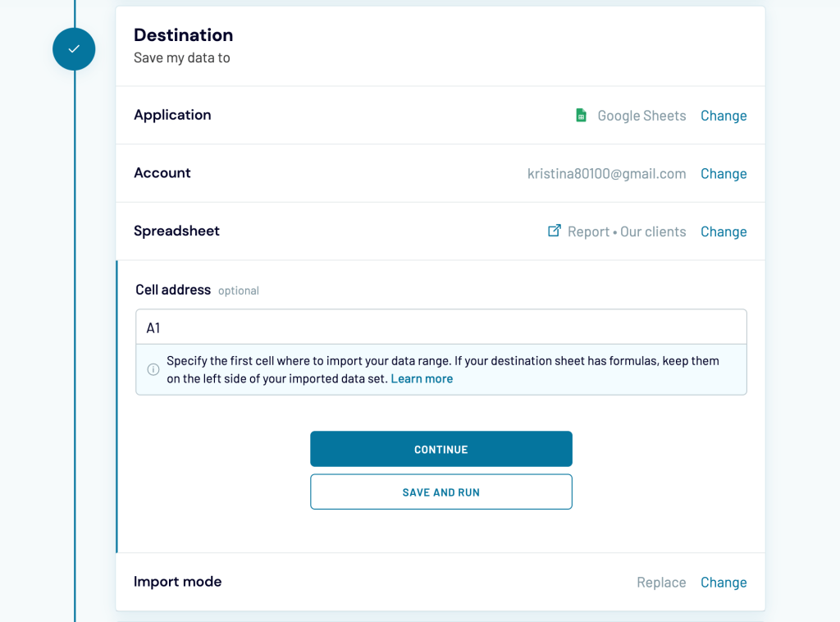Screen dimensions: 840x622
Task: Change the Spreadsheet selection
Action: tap(724, 231)
